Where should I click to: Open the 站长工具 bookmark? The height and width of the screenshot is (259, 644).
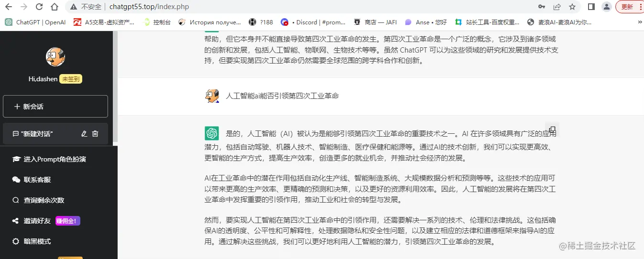click(x=487, y=22)
